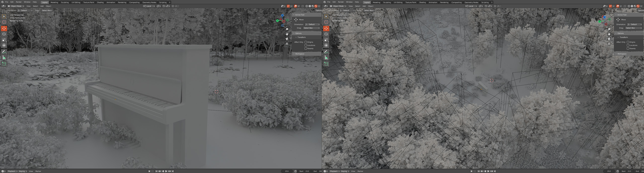Image resolution: width=644 pixels, height=173 pixels.
Task: Click the zoom magnifier icon in right viewport
Action: (x=609, y=29)
